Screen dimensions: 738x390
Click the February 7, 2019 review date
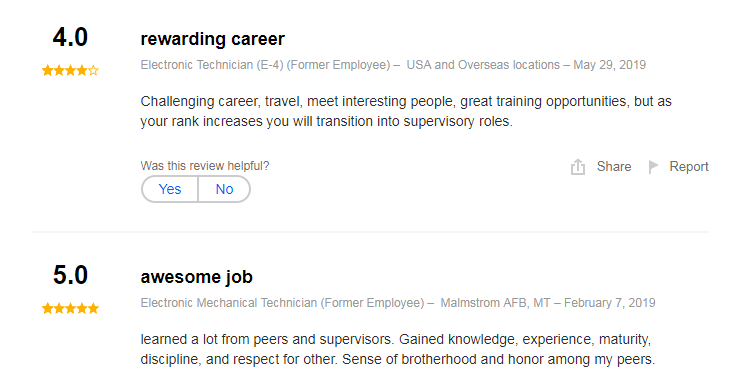coord(610,303)
